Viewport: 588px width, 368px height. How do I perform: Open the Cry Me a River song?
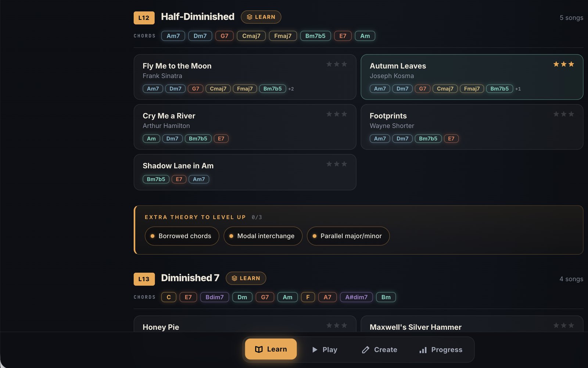(245, 127)
